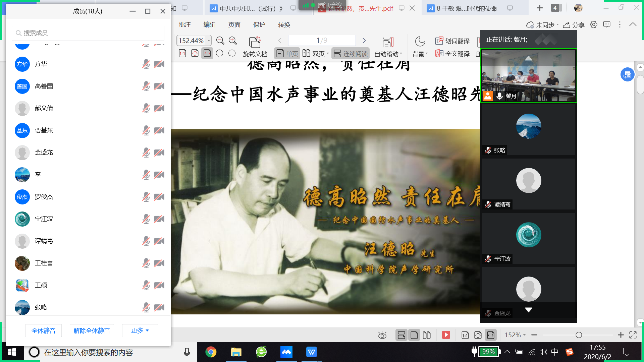The height and width of the screenshot is (362, 644).
Task: Switch to the 8 于敏 document tab
Action: [x=466, y=8]
